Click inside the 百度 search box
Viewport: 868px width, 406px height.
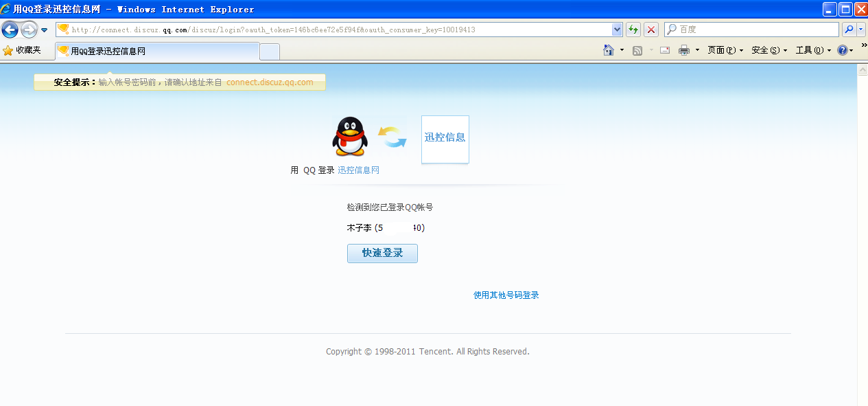point(748,29)
